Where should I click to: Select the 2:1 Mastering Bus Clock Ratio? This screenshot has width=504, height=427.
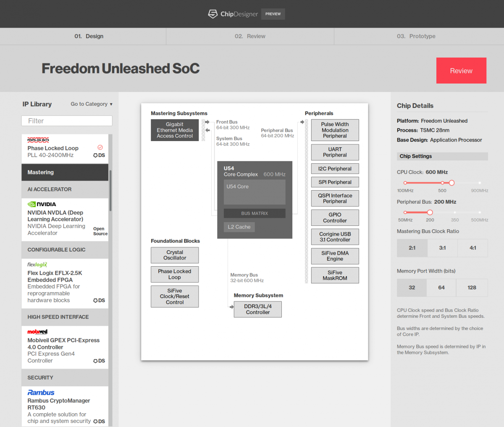[412, 248]
